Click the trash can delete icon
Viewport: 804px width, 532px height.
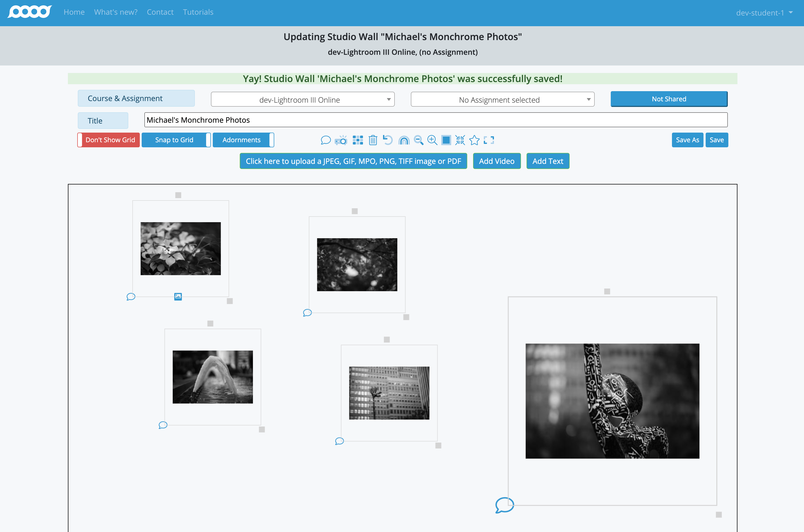[x=373, y=140]
